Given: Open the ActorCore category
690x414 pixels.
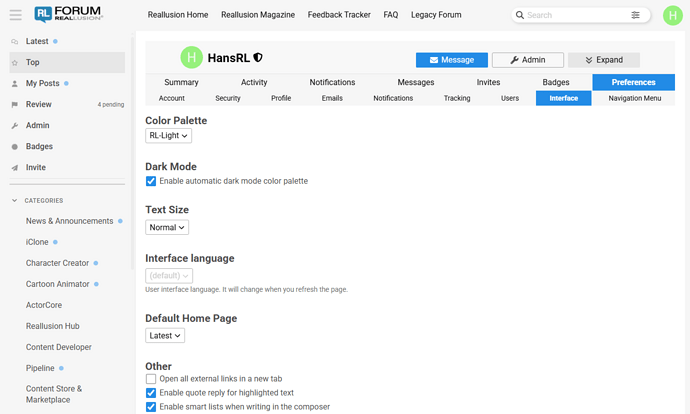Looking at the screenshot, I should (44, 305).
